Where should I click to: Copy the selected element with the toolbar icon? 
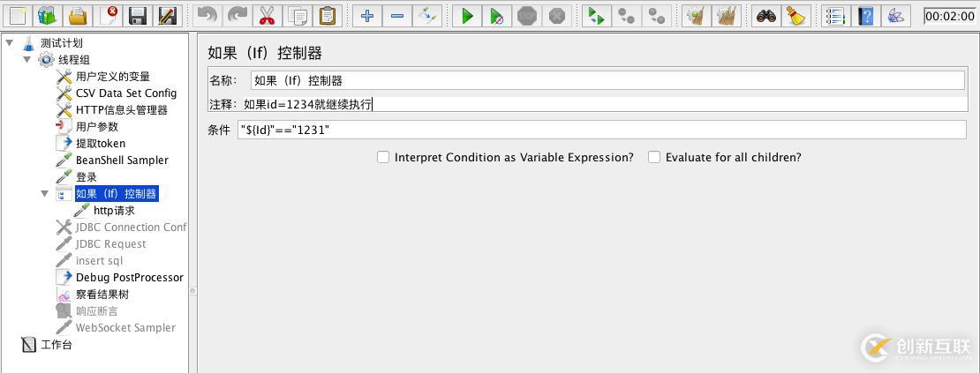pos(298,16)
